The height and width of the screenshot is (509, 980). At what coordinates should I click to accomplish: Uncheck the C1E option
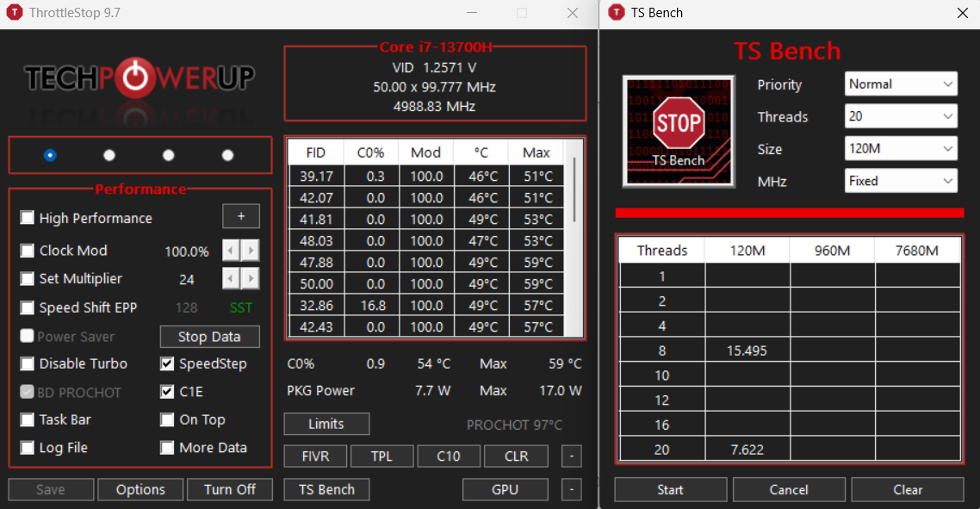[167, 392]
